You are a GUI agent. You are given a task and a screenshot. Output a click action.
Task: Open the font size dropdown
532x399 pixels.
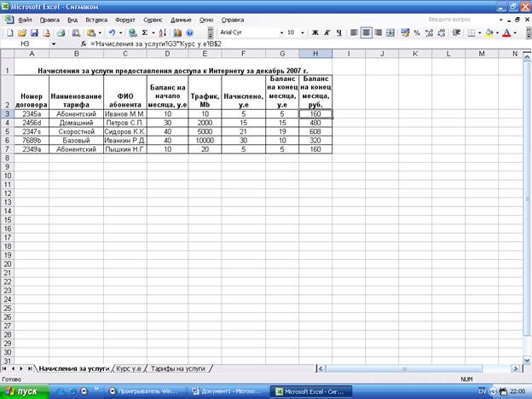pos(303,32)
